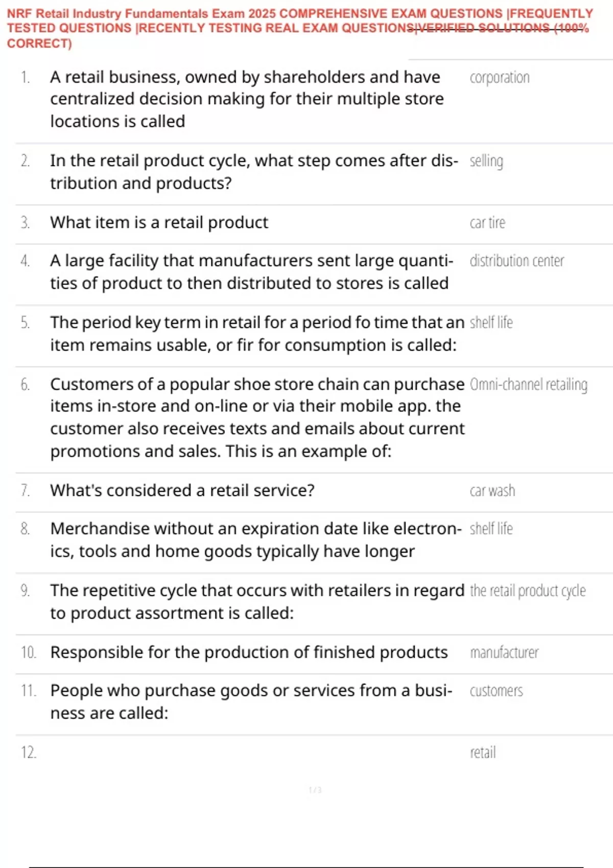Select "Omni-channel retailing" answer text
Image resolution: width=613 pixels, height=868 pixels.
click(x=528, y=384)
